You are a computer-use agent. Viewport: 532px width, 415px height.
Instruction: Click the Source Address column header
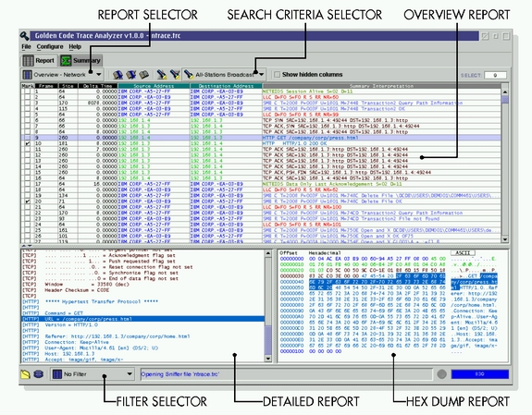click(x=154, y=86)
